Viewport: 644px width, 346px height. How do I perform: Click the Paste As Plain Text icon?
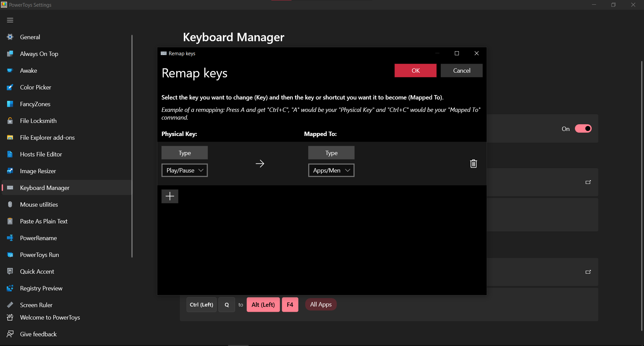click(10, 221)
